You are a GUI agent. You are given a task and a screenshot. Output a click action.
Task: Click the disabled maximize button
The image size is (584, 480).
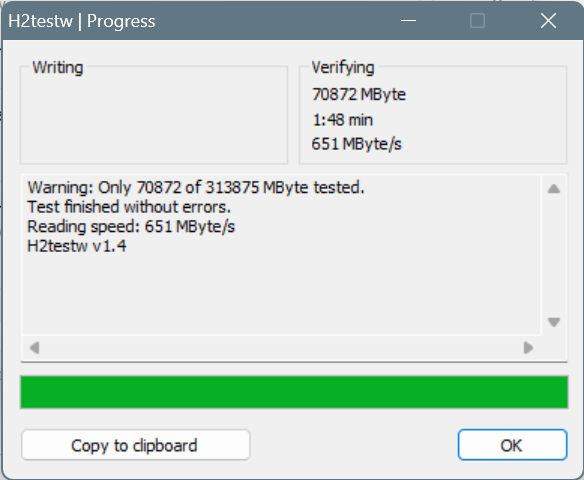pos(477,20)
